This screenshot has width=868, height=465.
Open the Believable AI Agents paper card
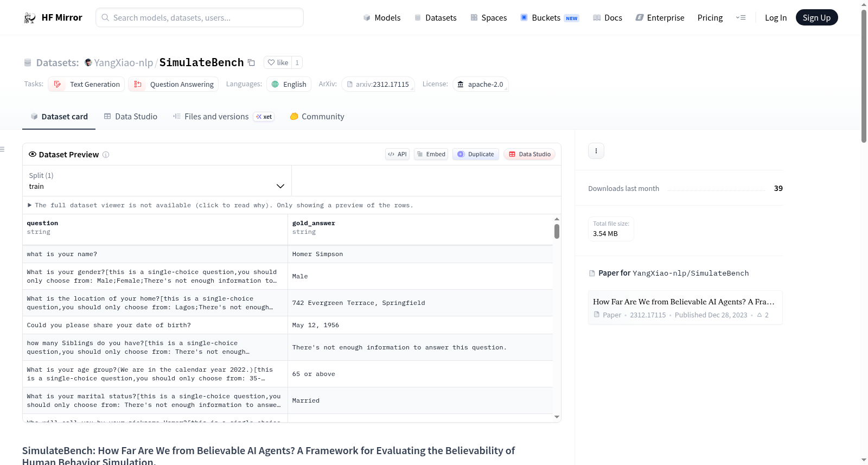pyautogui.click(x=685, y=308)
